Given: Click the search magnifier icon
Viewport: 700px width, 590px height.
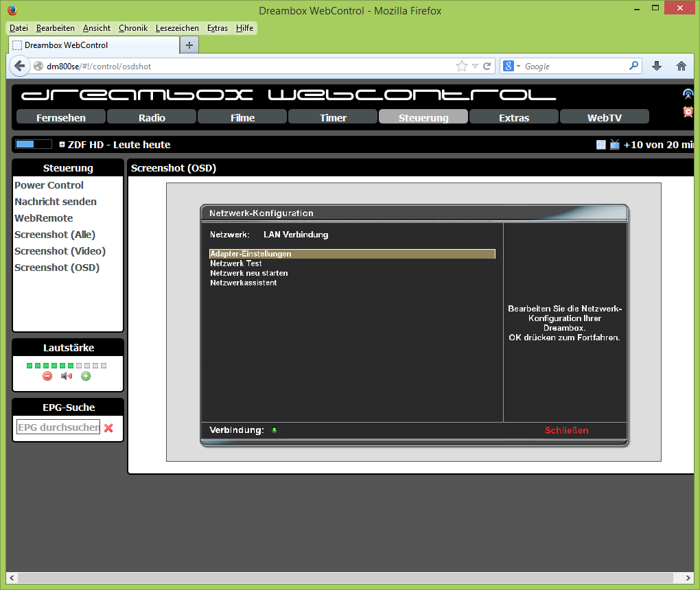Looking at the screenshot, I should (633, 66).
